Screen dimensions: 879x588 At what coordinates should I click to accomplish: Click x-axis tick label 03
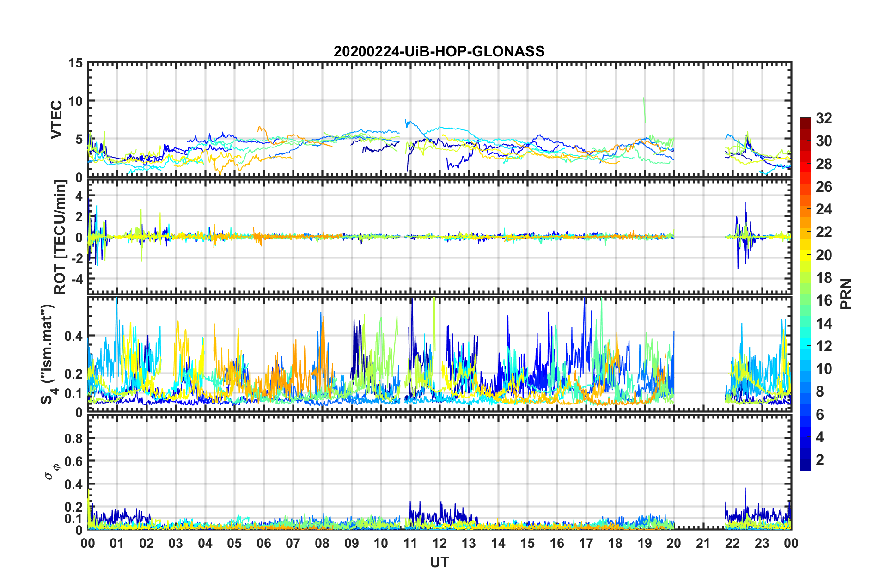tap(176, 543)
